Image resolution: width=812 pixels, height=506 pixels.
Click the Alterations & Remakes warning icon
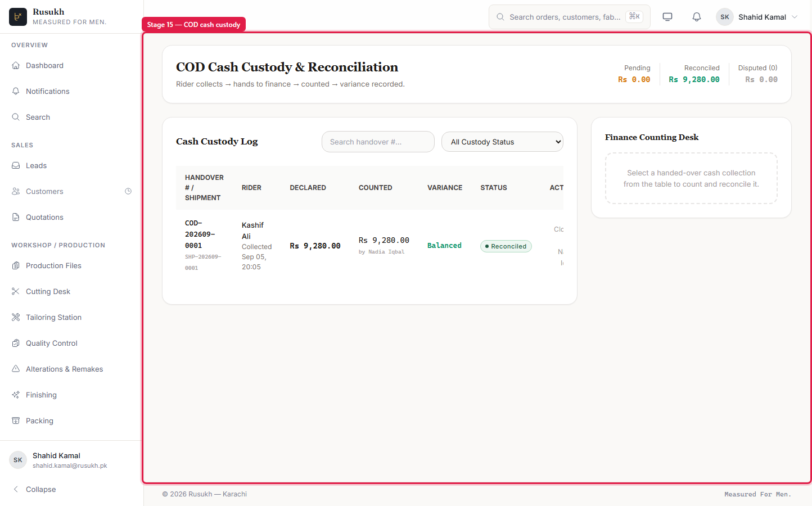tap(16, 369)
